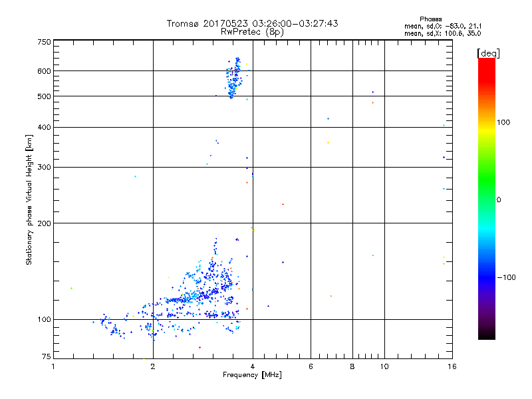Select the 'mean, sd,O: -83.0, 21.1' line
This screenshot has height=399, width=532.
pos(443,26)
